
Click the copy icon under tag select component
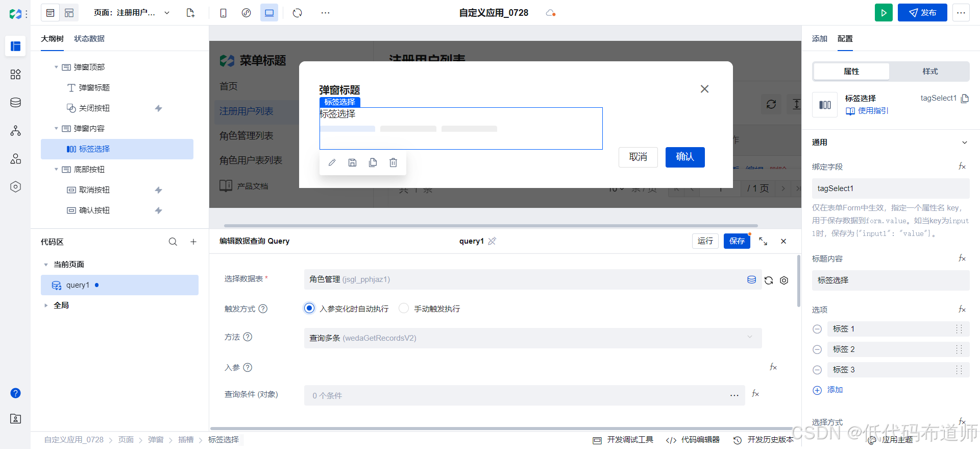pyautogui.click(x=373, y=162)
